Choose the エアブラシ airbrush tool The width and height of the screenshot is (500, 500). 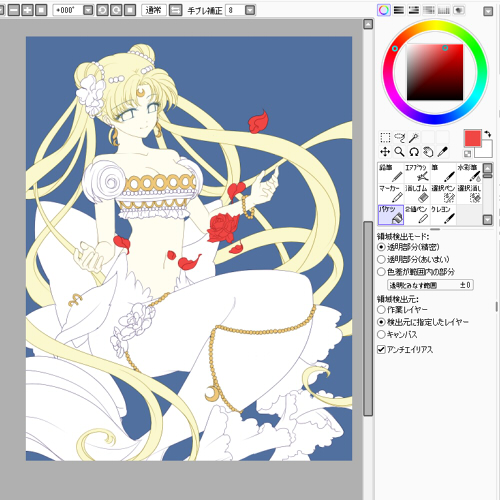pyautogui.click(x=417, y=173)
